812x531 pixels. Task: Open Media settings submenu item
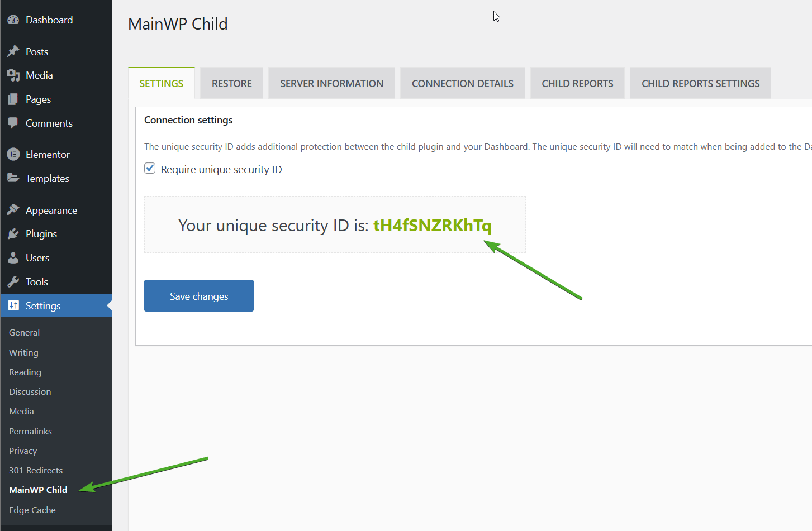click(21, 411)
